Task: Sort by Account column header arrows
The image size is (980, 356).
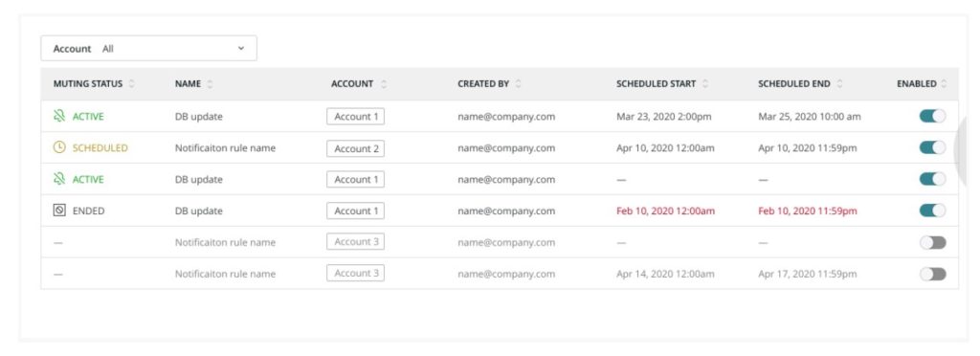Action: click(x=383, y=83)
